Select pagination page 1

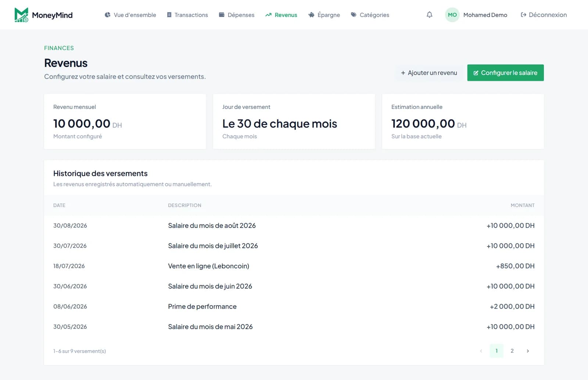(x=496, y=351)
